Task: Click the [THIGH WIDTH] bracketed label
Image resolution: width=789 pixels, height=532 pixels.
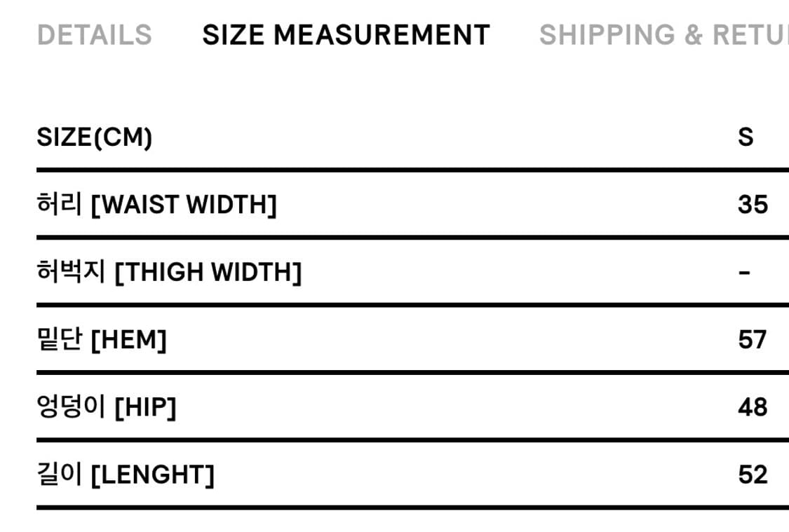Action: 208,272
